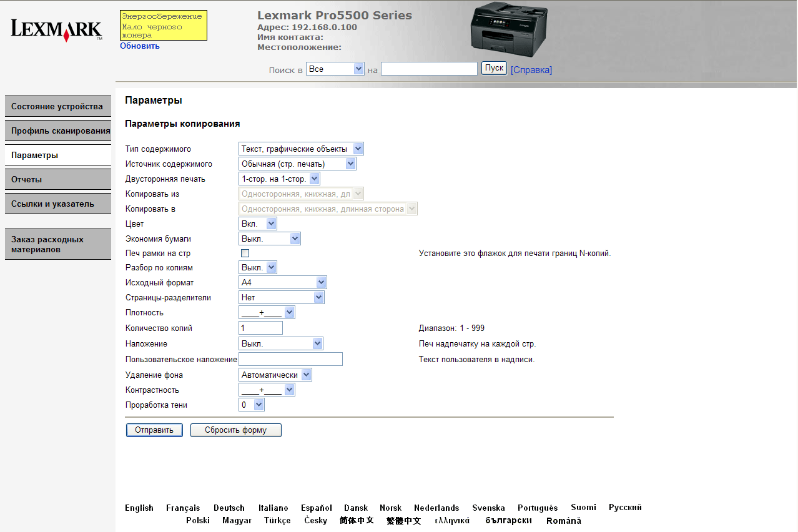Image resolution: width=798 pixels, height=532 pixels.
Task: Expand the Двусторонняя печать dropdown
Action: tap(279, 179)
